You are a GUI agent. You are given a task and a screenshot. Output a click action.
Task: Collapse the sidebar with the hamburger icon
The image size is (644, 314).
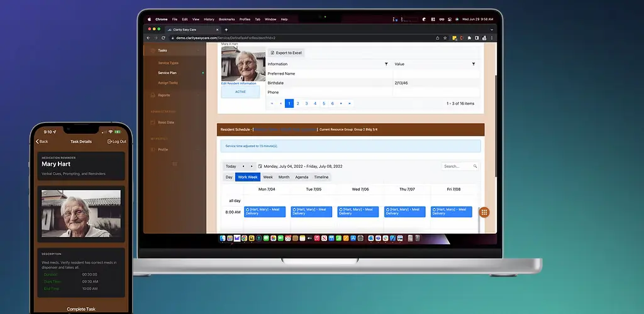175,164
